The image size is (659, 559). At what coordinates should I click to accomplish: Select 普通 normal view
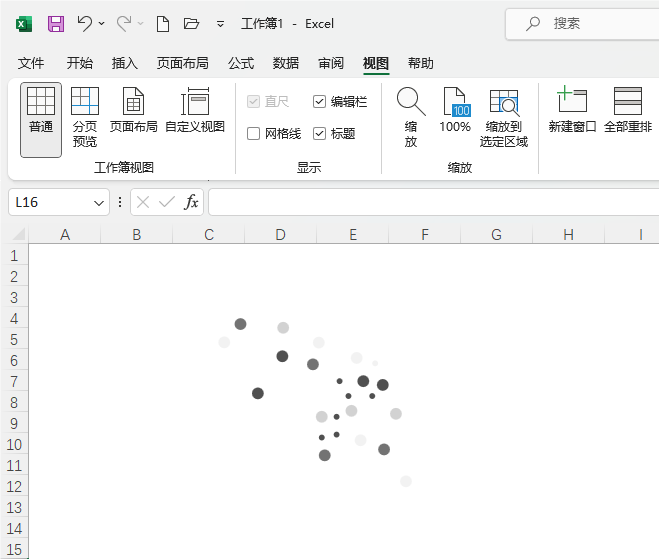click(x=41, y=120)
